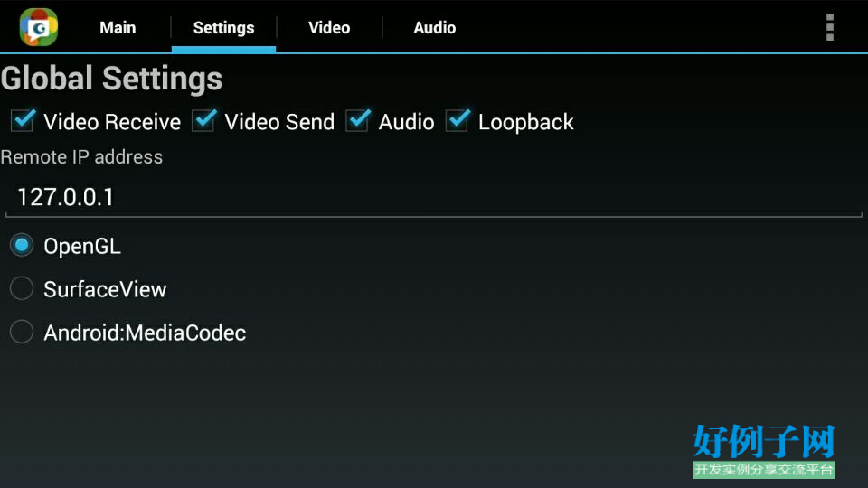Open the three-dot overflow menu
This screenshot has height=488, width=868.
click(829, 27)
